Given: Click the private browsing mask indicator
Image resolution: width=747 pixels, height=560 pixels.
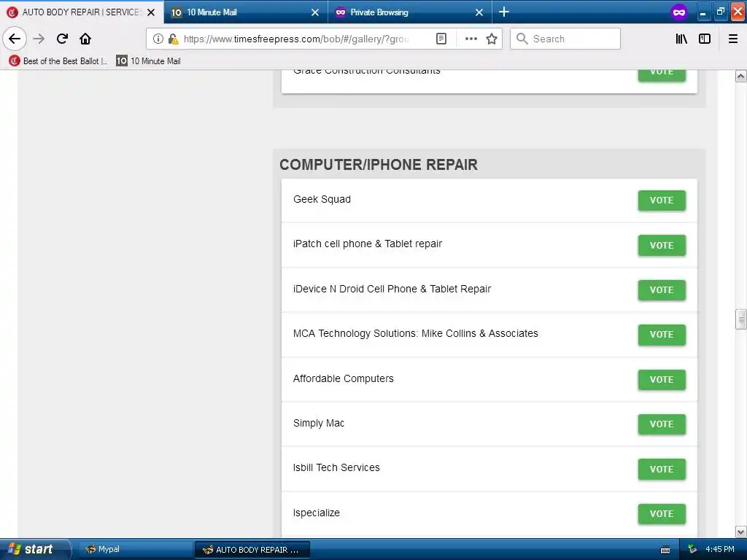Looking at the screenshot, I should pyautogui.click(x=679, y=12).
